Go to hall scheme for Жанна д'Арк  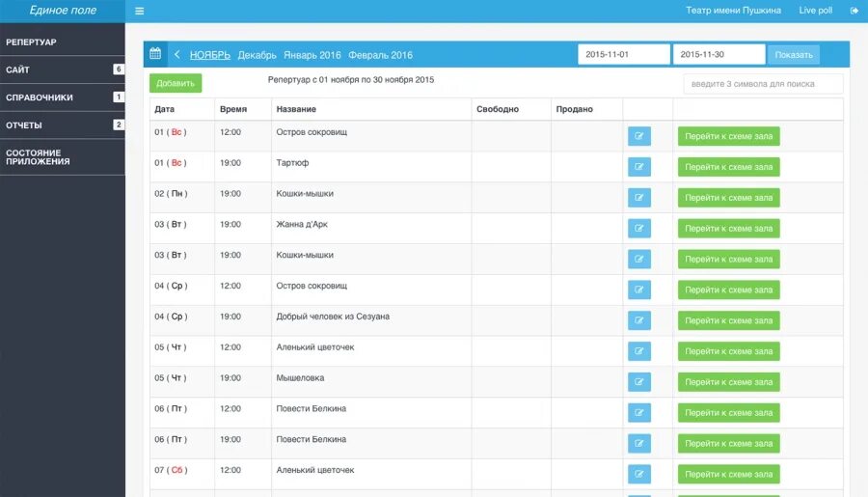(728, 229)
